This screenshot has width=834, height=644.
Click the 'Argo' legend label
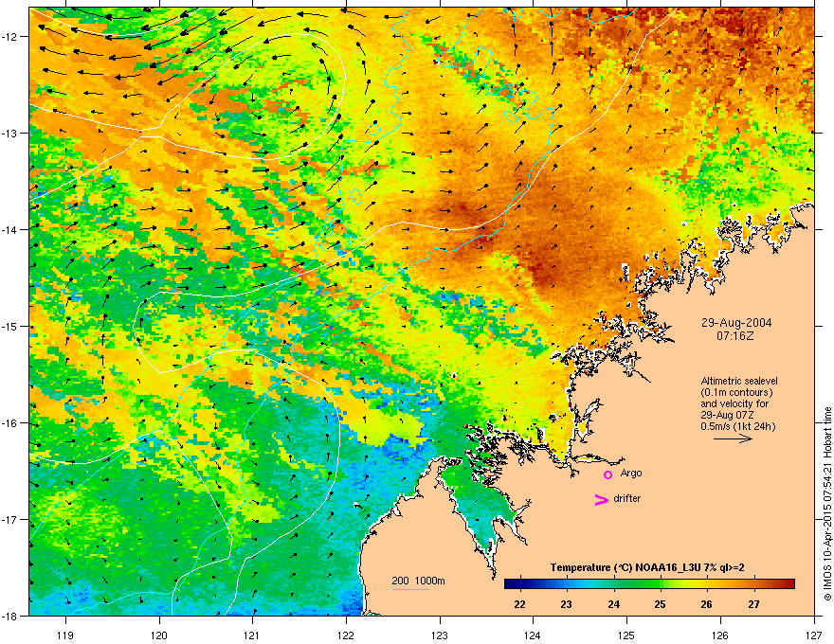coord(631,474)
